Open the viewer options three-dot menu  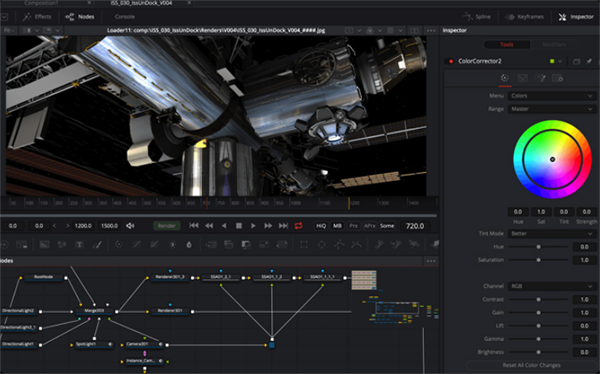click(431, 30)
